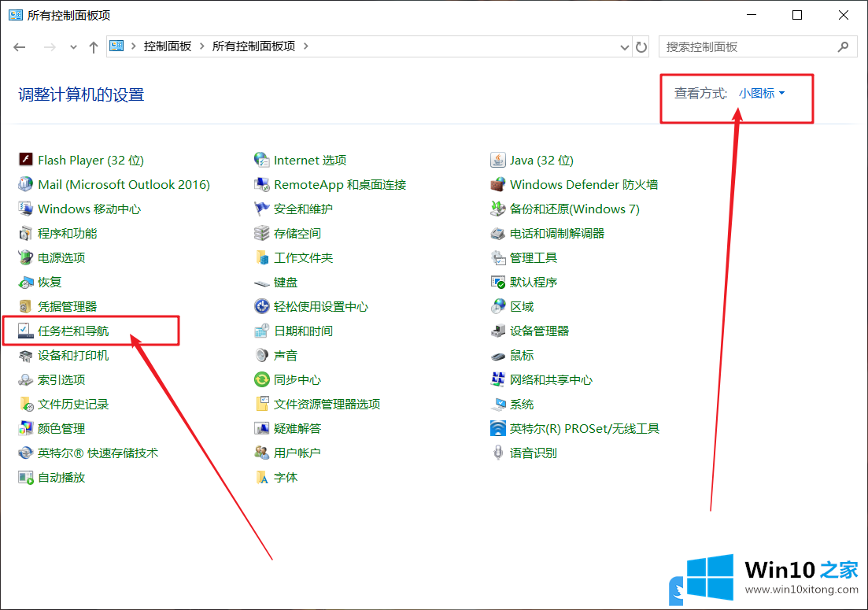
Task: Open the 管理工具 link
Action: click(533, 258)
